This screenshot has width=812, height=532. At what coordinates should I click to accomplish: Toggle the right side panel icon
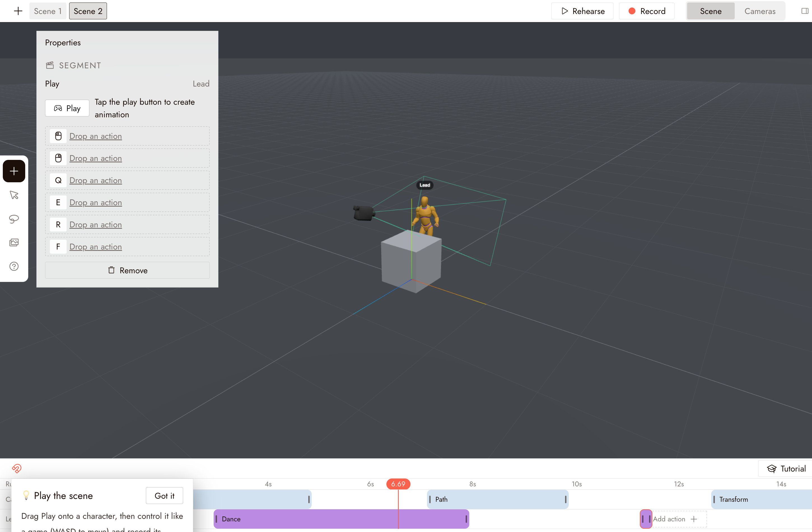[x=804, y=11]
